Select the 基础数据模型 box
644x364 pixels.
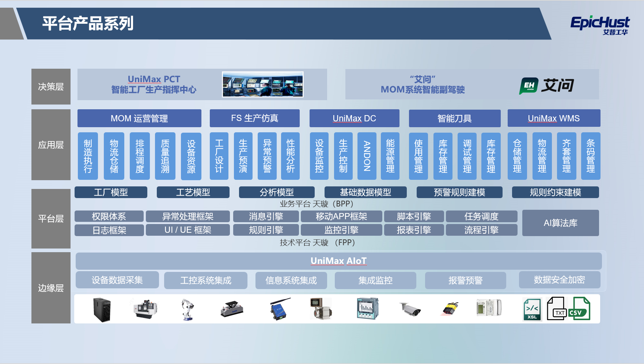pyautogui.click(x=365, y=192)
